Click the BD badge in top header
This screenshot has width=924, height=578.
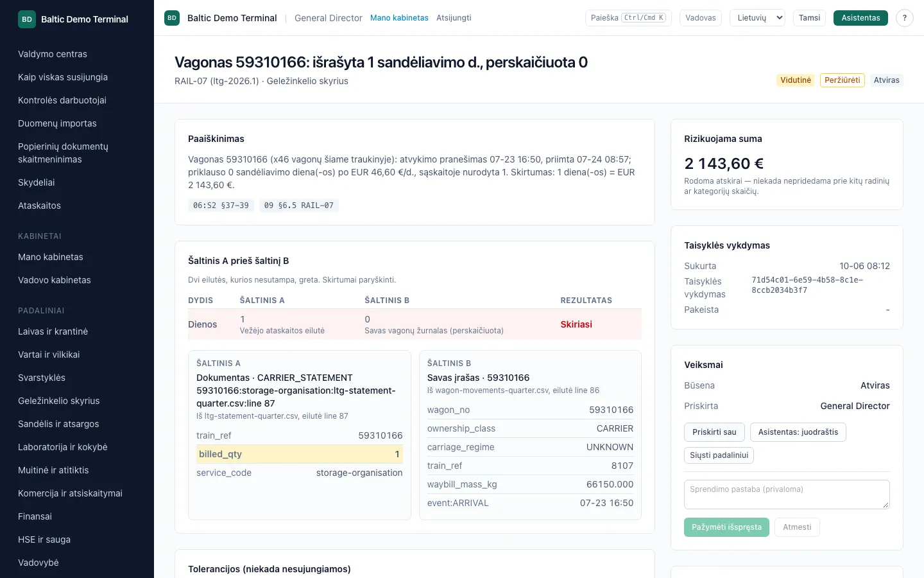(172, 18)
